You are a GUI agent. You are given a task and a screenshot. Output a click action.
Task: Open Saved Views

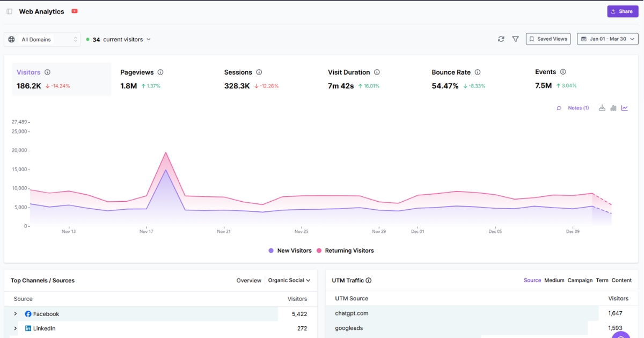548,39
